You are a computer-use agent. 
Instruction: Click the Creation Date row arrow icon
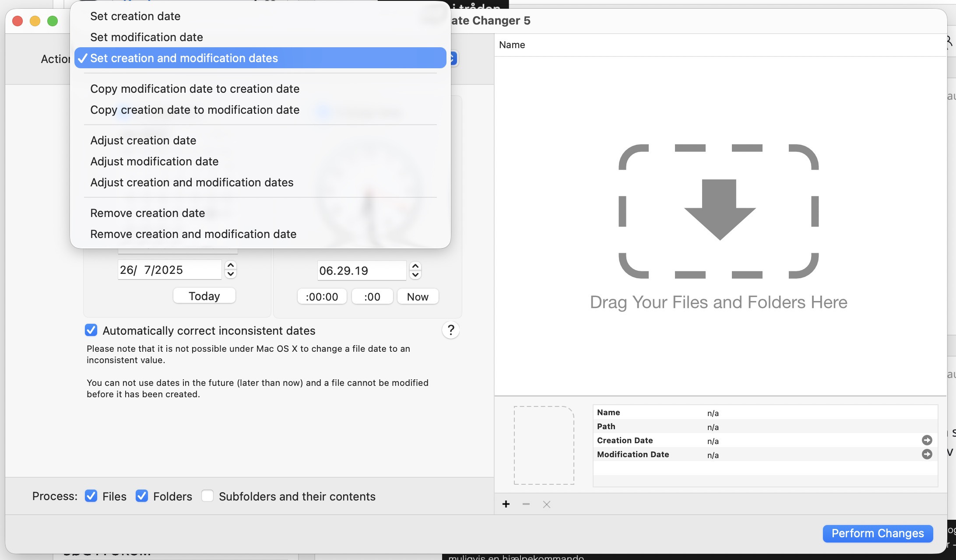(927, 440)
